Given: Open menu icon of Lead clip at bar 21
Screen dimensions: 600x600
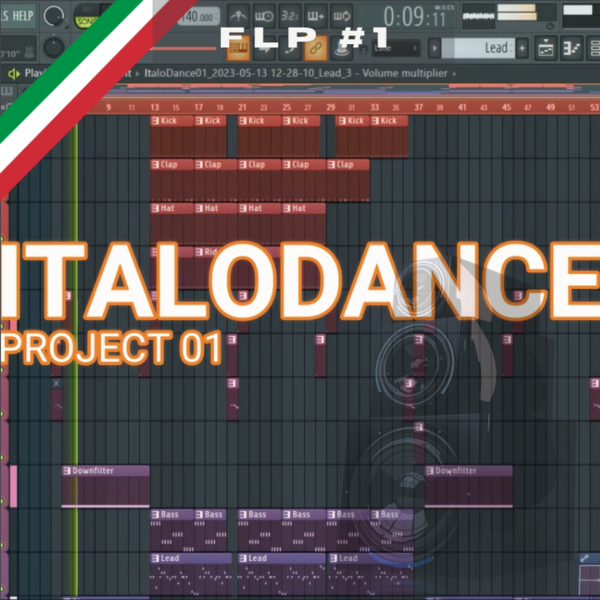Looking at the screenshot, I should 243,559.
